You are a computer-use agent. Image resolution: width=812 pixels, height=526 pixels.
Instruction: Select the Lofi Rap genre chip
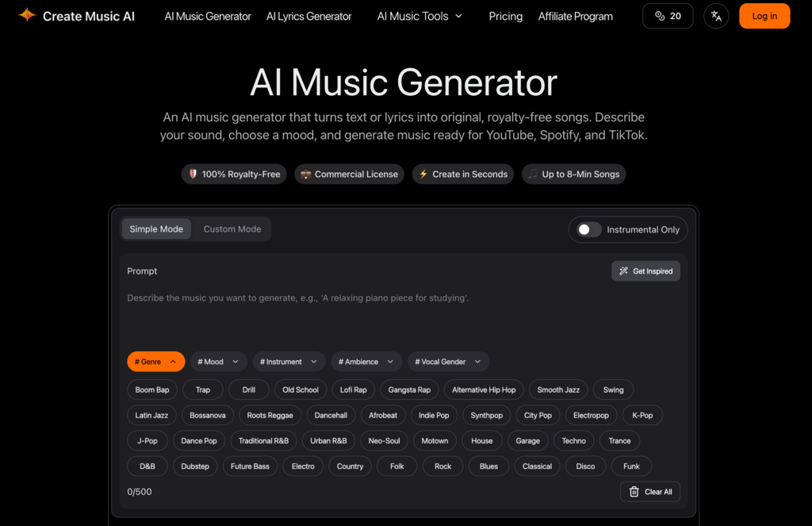click(353, 390)
